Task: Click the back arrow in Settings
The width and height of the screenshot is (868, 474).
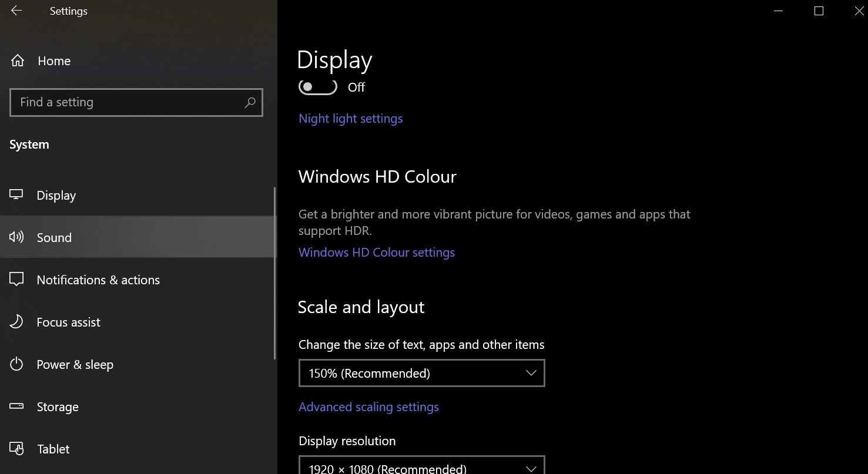Action: click(x=16, y=11)
